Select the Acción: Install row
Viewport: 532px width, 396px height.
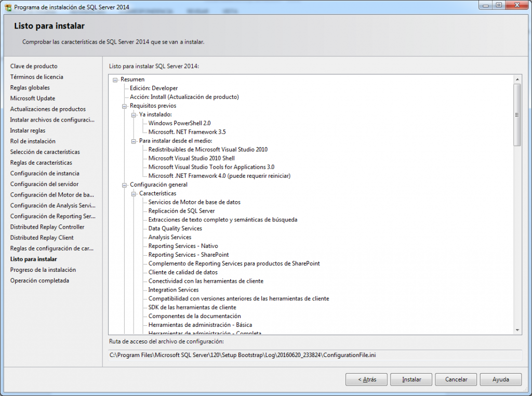[184, 97]
